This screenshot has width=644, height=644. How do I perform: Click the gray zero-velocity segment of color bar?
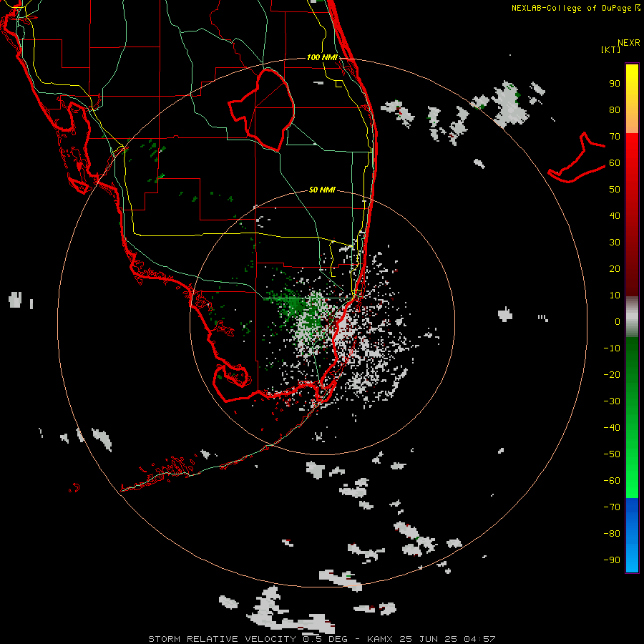tap(632, 316)
